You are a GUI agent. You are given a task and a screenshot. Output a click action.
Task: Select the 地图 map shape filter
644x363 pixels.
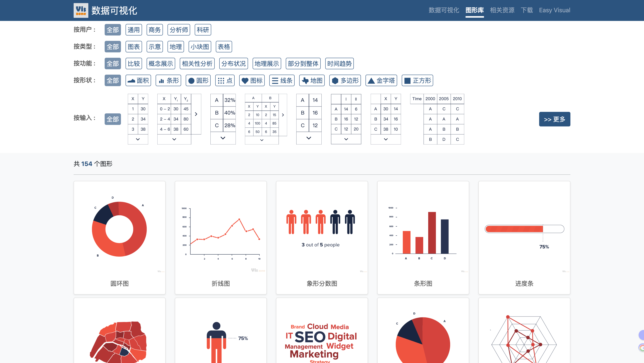(312, 81)
